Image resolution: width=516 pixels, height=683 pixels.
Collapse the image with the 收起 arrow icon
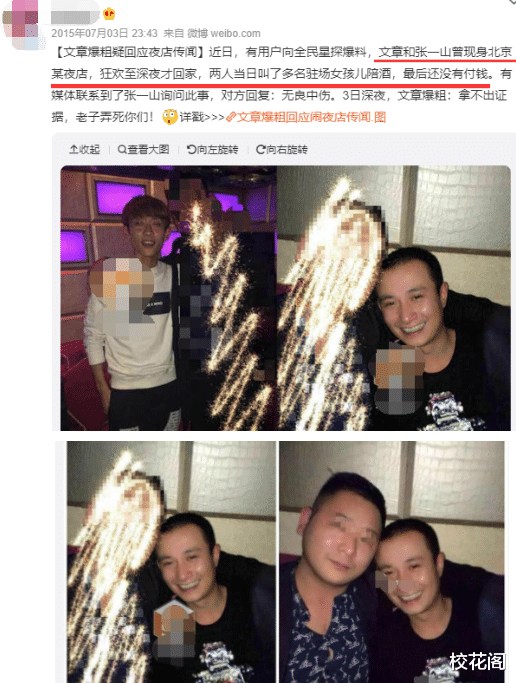tap(73, 149)
